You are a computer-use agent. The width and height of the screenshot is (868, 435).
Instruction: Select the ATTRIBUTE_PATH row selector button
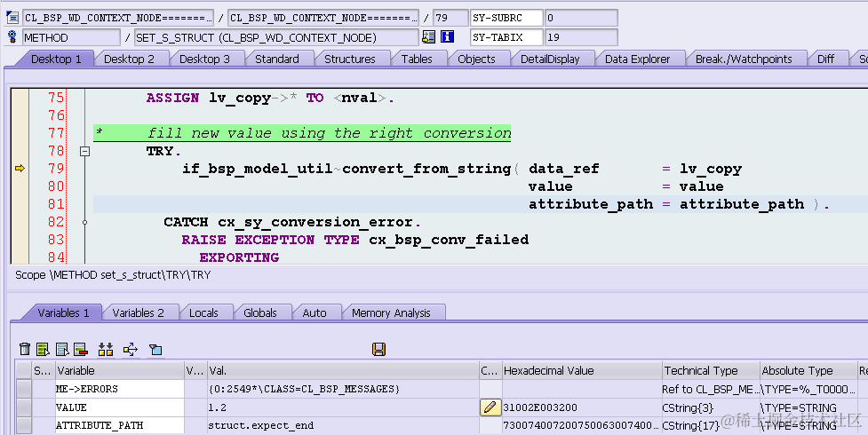tap(24, 425)
